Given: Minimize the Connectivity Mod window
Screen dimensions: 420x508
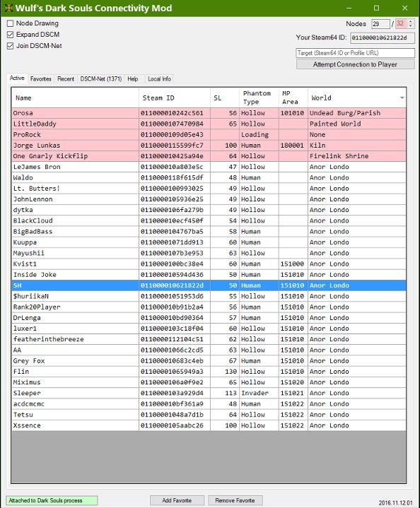Looking at the screenshot, I should (x=349, y=8).
